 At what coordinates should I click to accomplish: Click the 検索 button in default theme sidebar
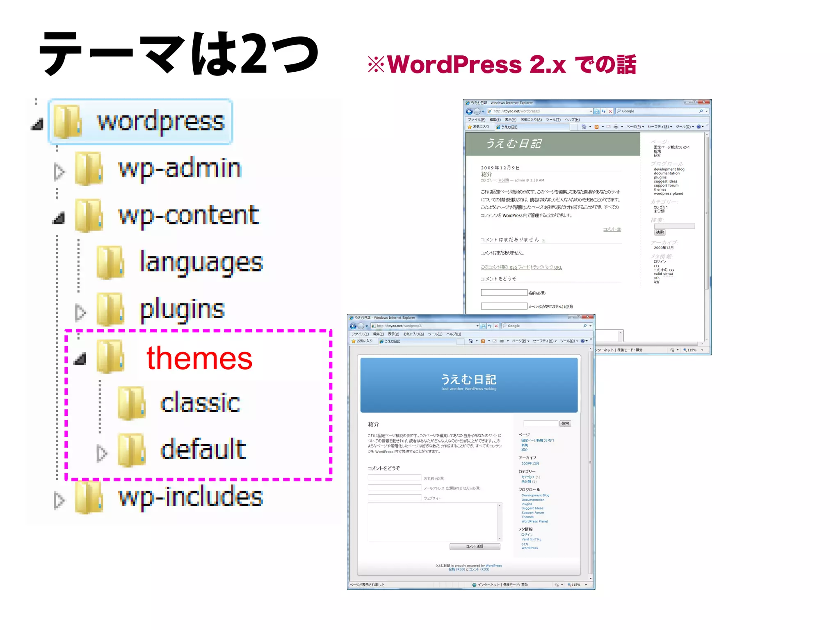click(x=565, y=423)
